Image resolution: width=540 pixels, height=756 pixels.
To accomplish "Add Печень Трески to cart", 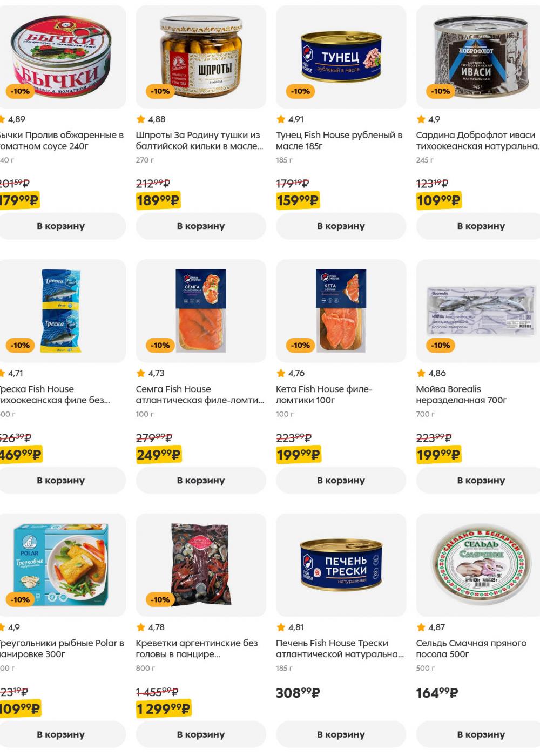I will pos(341,734).
